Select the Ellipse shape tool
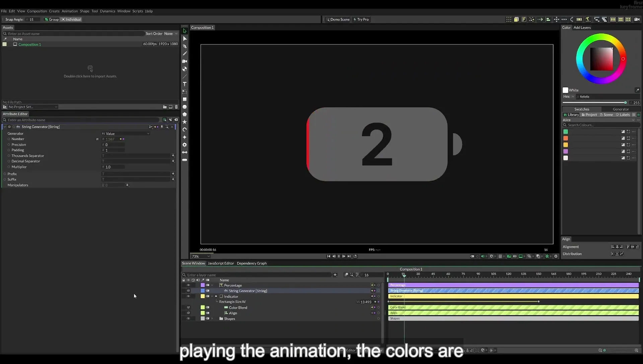 pos(185,107)
